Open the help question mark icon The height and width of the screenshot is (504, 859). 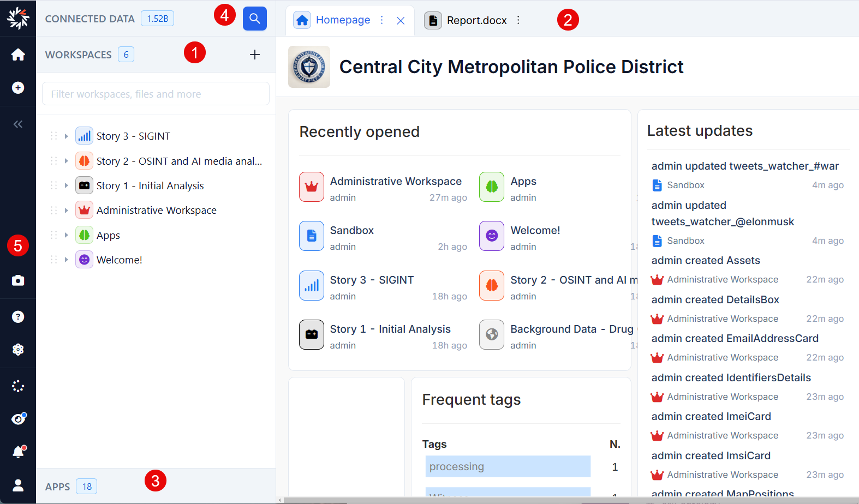(x=18, y=317)
